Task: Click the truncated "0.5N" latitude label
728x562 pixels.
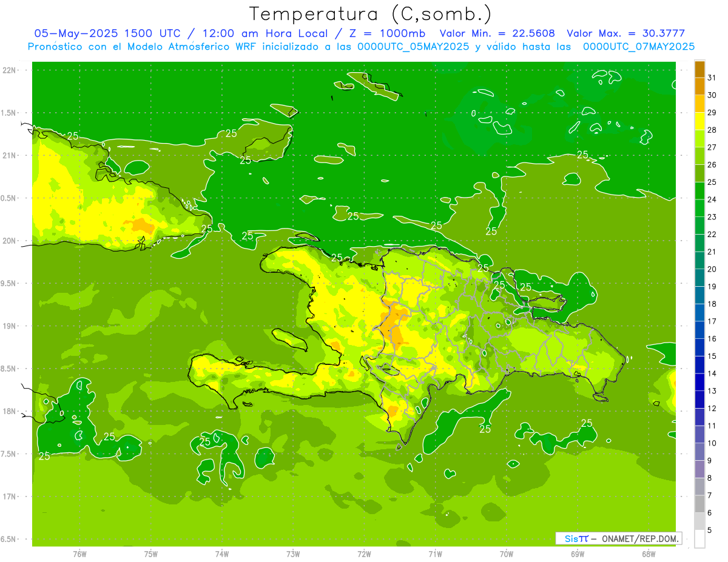Action: [8, 198]
